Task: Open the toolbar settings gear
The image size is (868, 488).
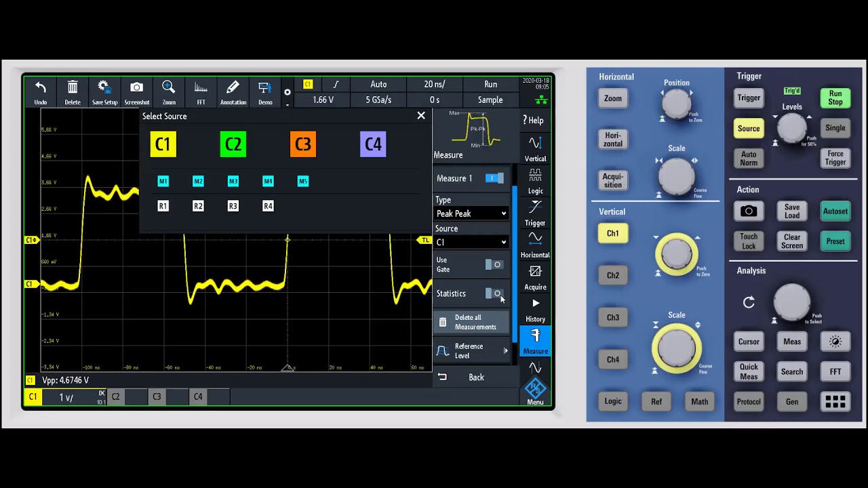Action: (x=288, y=93)
